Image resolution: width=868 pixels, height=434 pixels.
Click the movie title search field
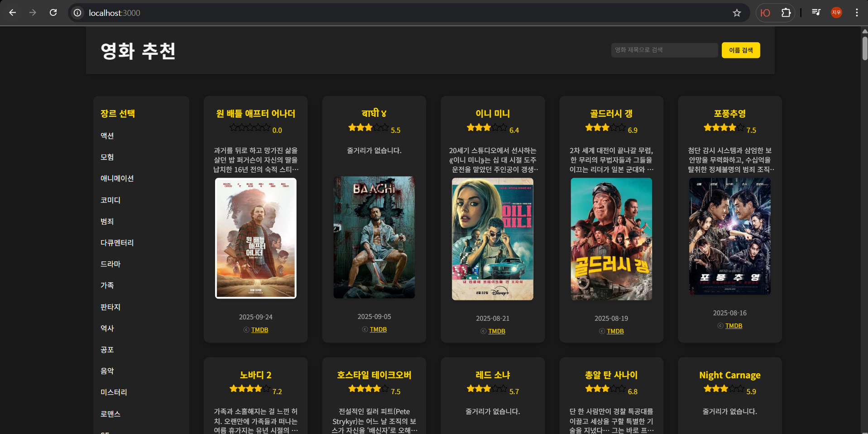[664, 50]
